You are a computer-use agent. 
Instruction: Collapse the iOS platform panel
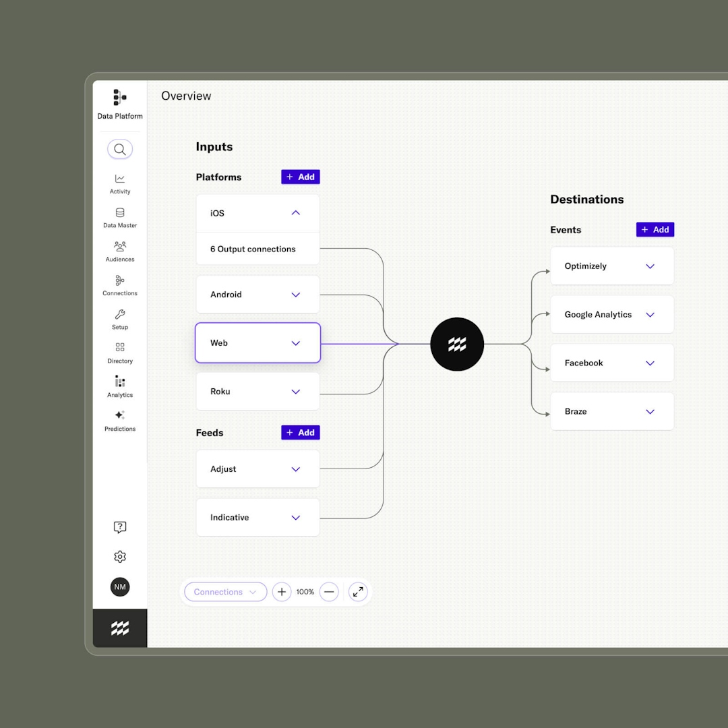tap(295, 212)
